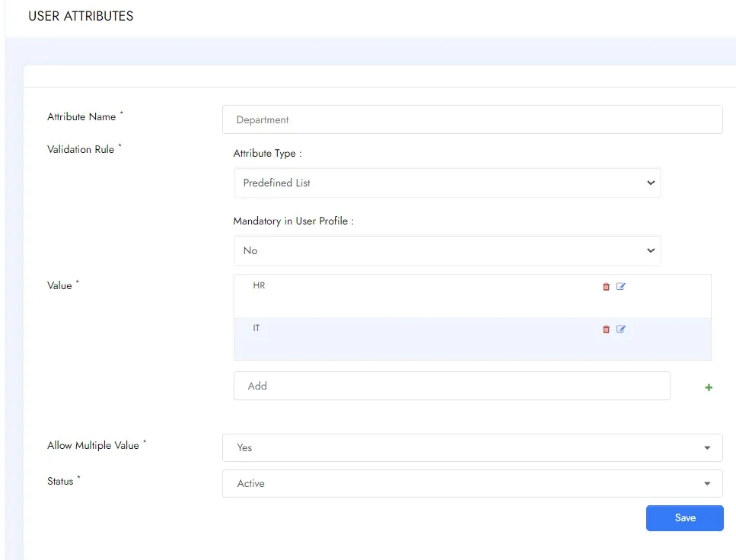Delete the HR value entry
The width and height of the screenshot is (736, 560).
pos(606,286)
